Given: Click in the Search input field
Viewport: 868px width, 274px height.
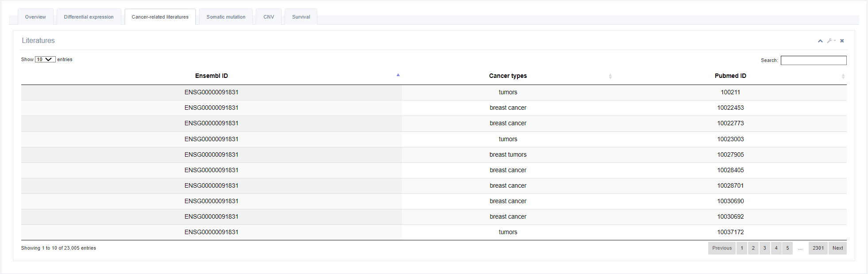Looking at the screenshot, I should click(813, 60).
